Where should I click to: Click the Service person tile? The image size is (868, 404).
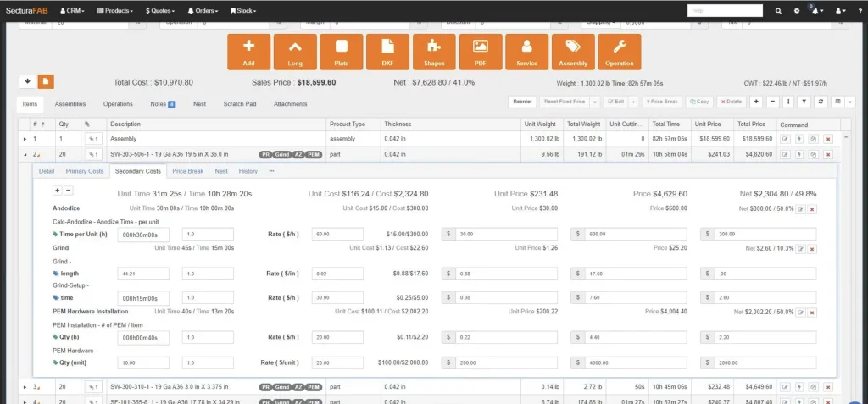[526, 52]
